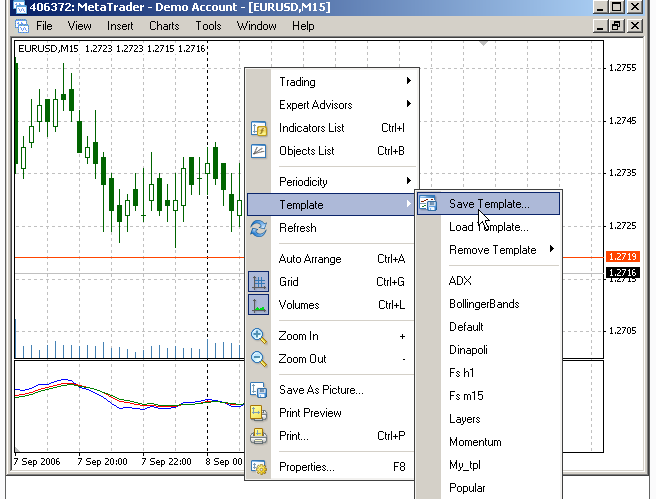
Task: Toggle the Volumes icon in context menu
Action: point(259,305)
